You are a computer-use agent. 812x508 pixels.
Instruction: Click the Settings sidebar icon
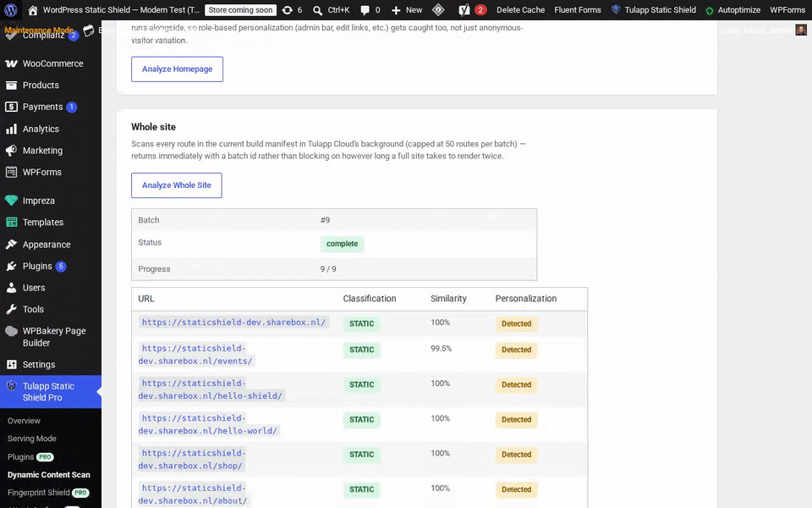[11, 364]
